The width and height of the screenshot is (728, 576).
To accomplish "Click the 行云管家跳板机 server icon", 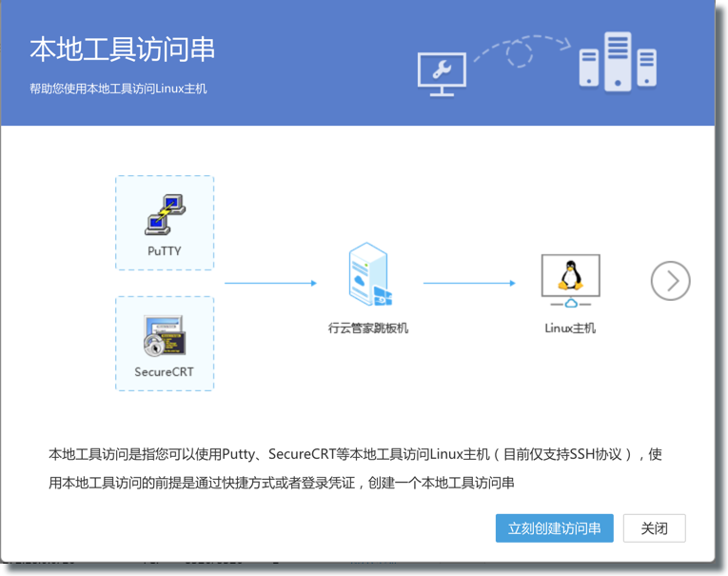I will [368, 275].
